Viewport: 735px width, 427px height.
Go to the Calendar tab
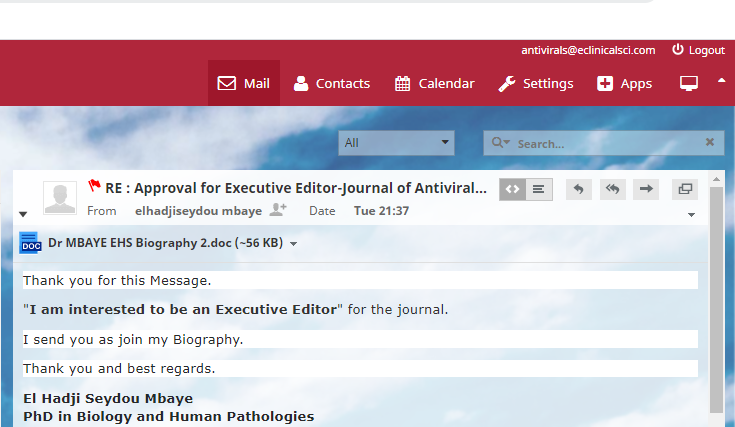point(434,83)
